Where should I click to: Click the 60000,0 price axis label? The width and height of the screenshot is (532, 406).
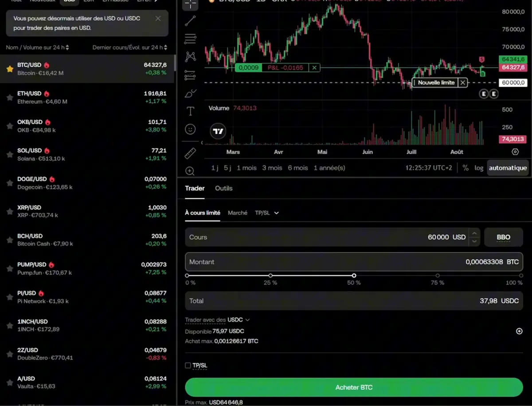(512, 83)
